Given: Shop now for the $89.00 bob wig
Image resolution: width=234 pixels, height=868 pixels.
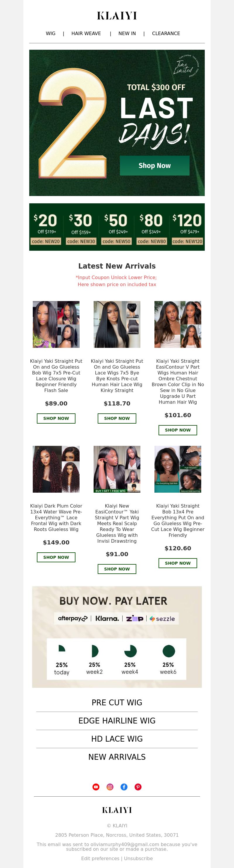Looking at the screenshot, I should [56, 418].
